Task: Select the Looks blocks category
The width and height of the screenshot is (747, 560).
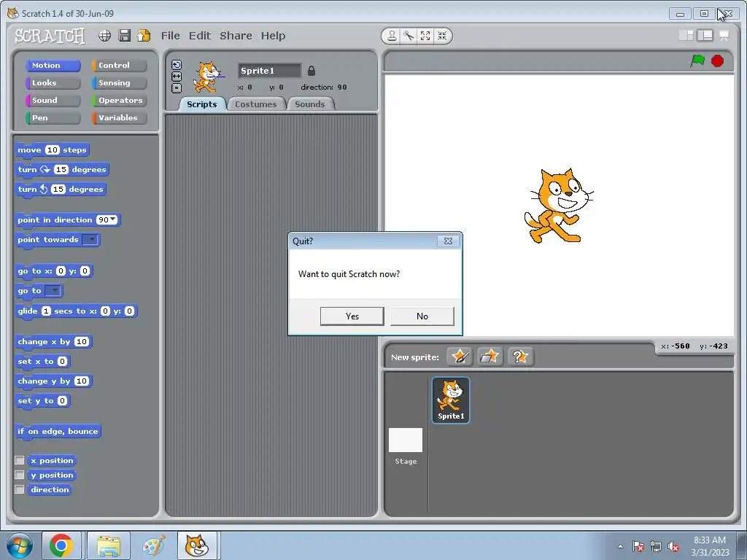Action: tap(53, 83)
